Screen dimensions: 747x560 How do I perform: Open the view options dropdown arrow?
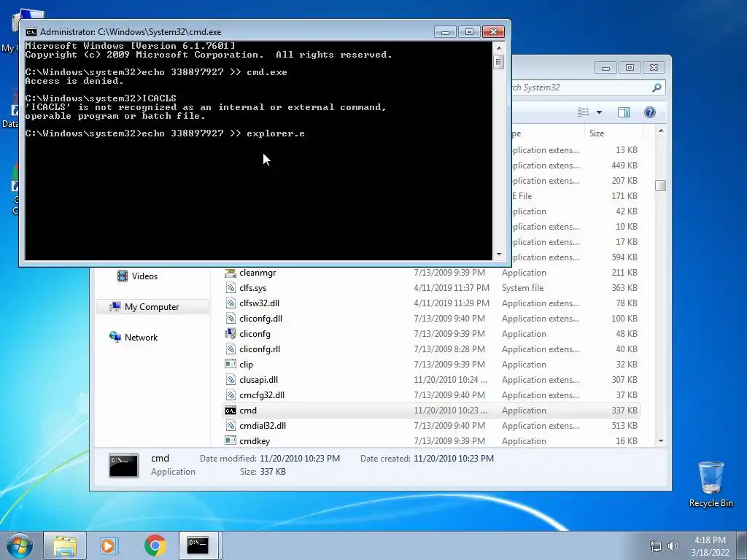(x=600, y=112)
